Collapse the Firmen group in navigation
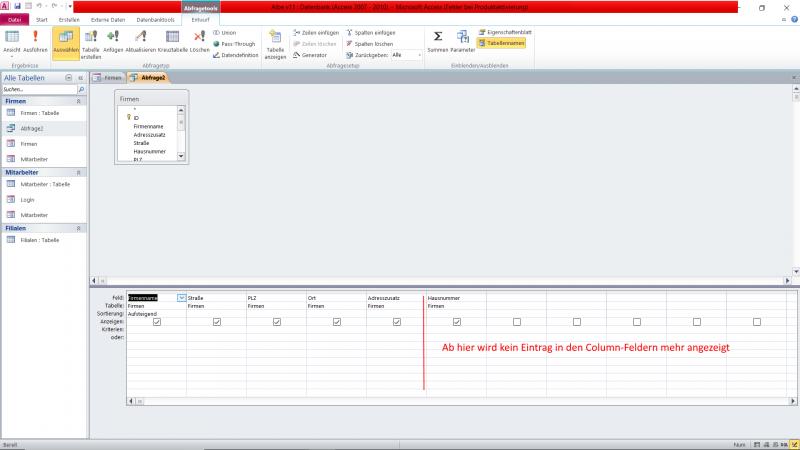800x450 pixels. (79, 102)
